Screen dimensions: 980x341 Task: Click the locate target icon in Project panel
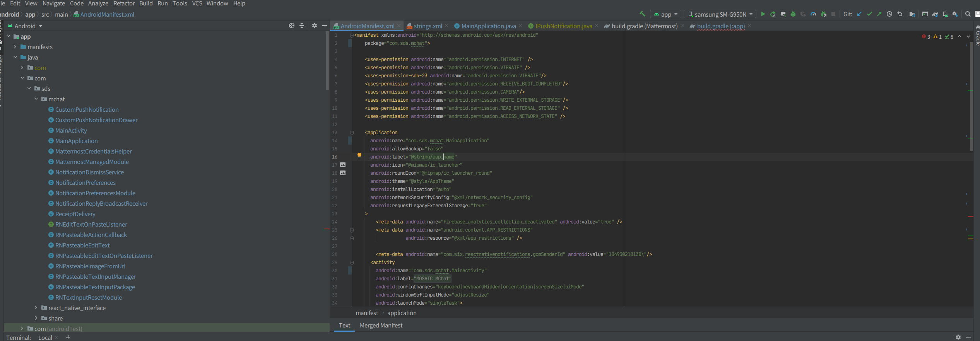291,26
